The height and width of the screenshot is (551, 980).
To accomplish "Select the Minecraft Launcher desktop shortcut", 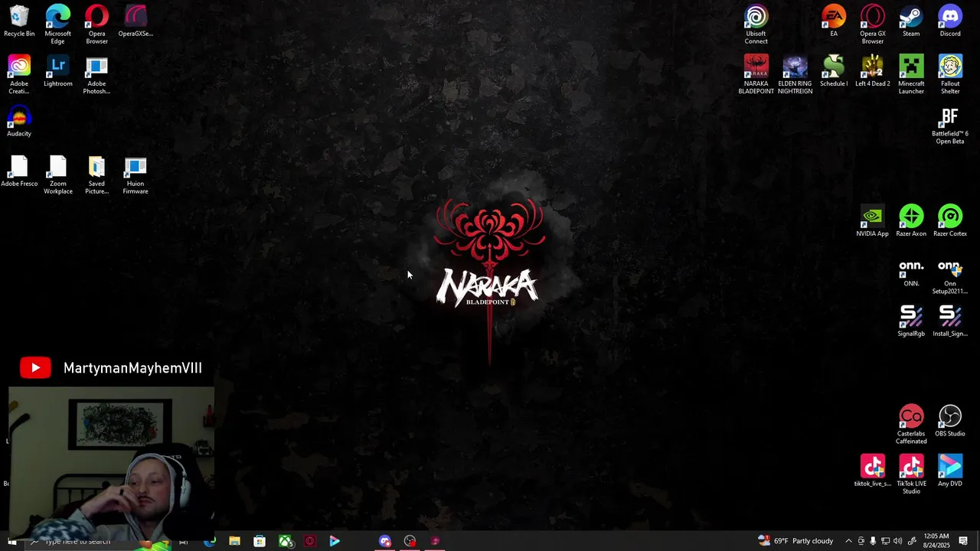I will (x=911, y=75).
